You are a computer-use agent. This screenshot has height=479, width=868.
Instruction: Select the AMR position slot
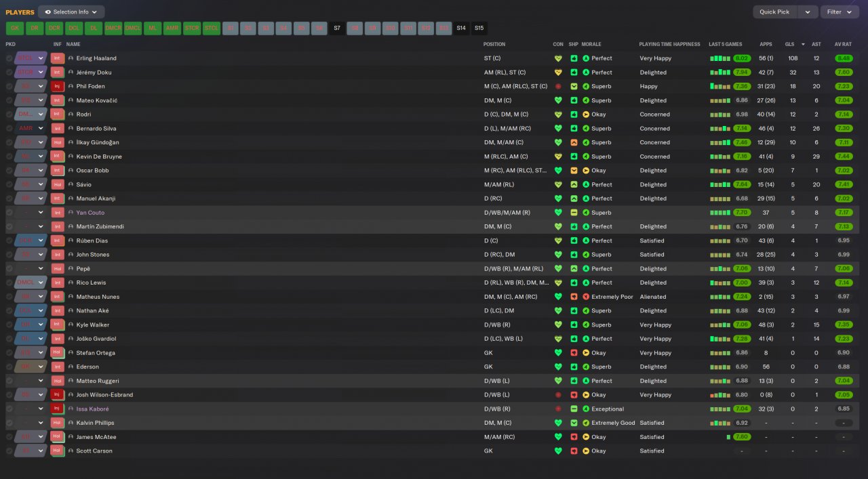tap(172, 28)
